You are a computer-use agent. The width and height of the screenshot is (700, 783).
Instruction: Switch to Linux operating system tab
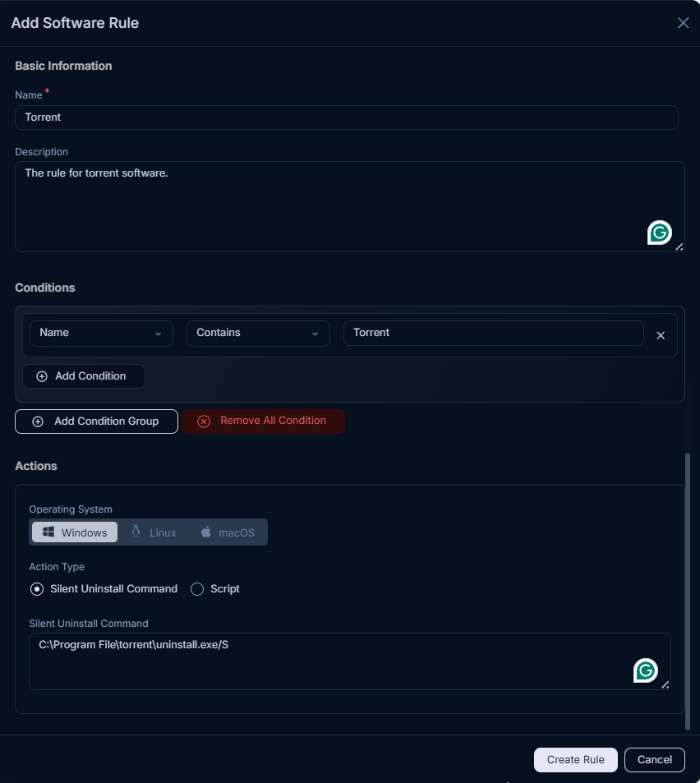(154, 532)
